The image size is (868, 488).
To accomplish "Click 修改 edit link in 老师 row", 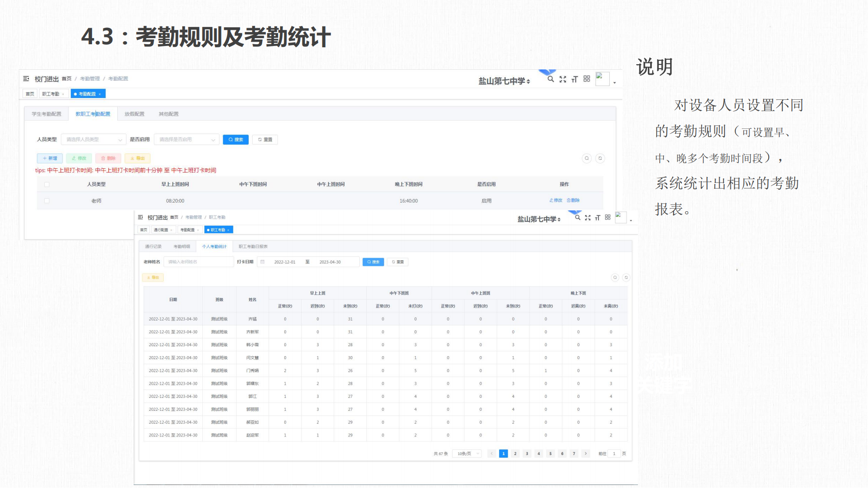I will click(x=556, y=200).
